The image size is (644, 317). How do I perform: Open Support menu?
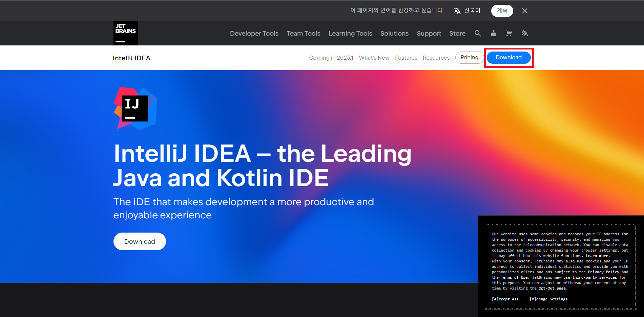(429, 33)
